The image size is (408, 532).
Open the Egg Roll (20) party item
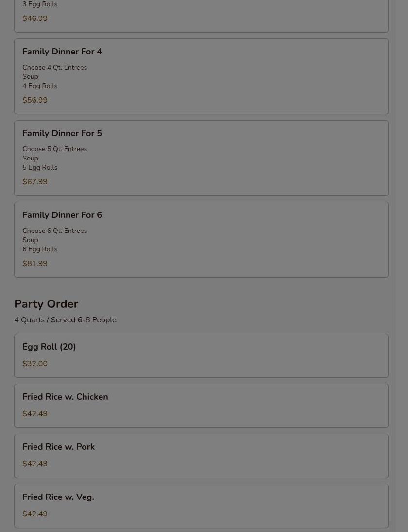(49, 347)
